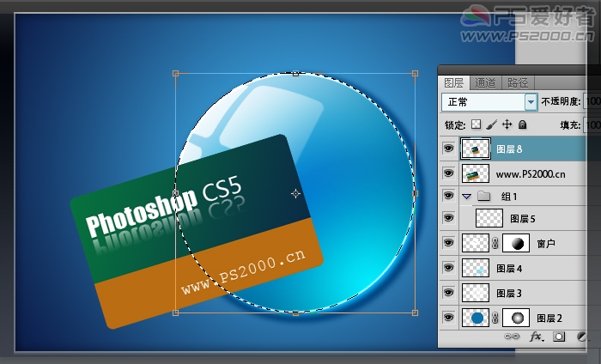Hide the 图层 2 layer
This screenshot has width=601, height=364.
448,318
